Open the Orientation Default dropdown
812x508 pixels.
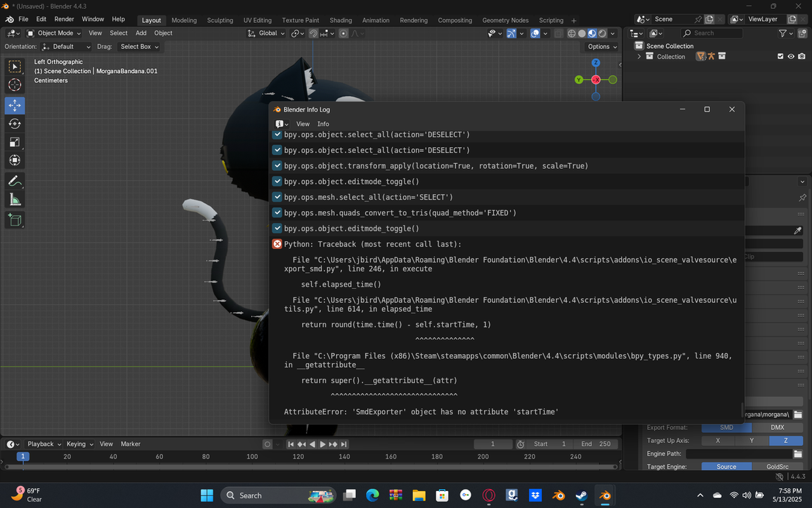[66, 46]
